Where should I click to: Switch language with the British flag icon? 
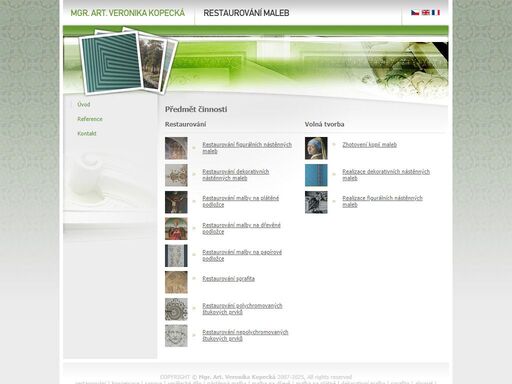(x=425, y=13)
